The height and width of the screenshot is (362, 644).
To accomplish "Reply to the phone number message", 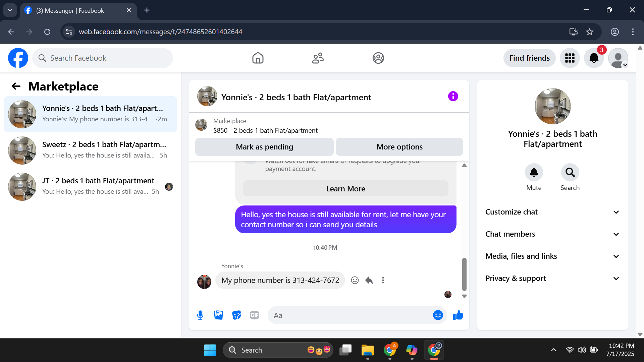I will 369,280.
